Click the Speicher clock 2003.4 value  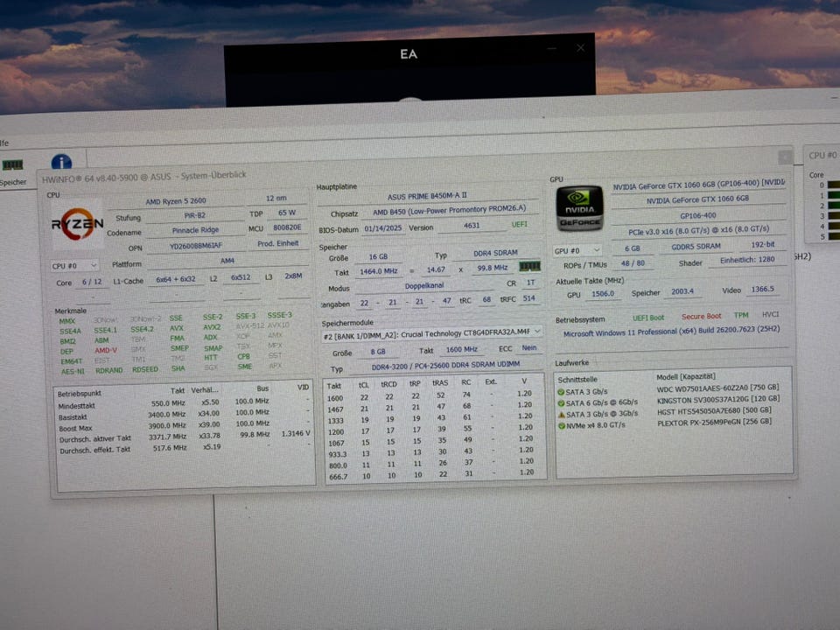[682, 291]
